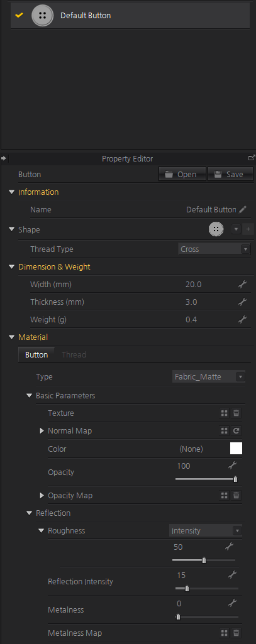The width and height of the screenshot is (256, 644).
Task: Click the Weight value 0.4
Action: (x=191, y=319)
